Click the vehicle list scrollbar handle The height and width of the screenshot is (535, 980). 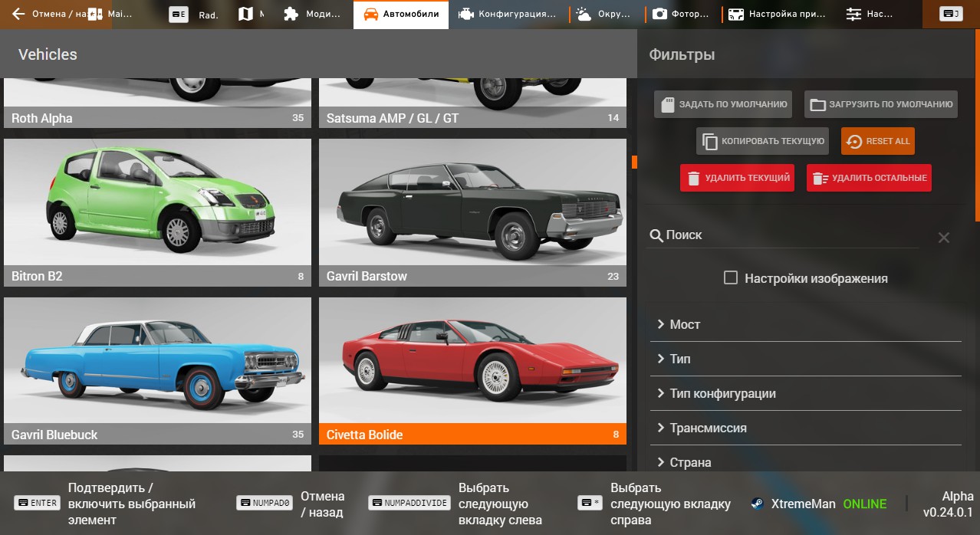tap(634, 162)
